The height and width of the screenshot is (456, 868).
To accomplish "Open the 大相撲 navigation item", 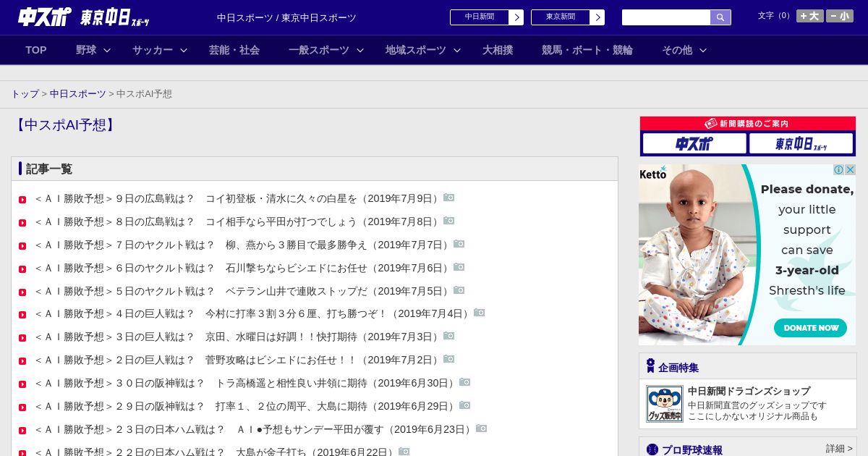I will 498,50.
